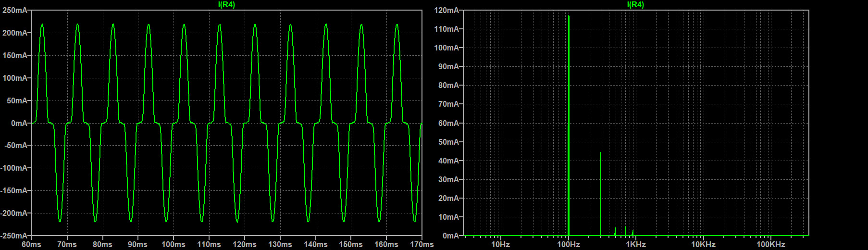Click the -100mA label on the vertical axis
868x250 pixels.
coord(14,168)
